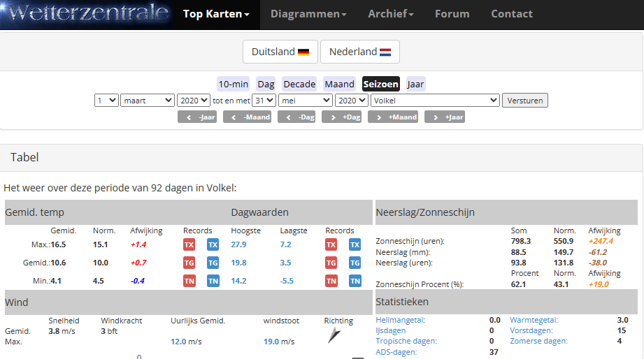This screenshot has height=359, width=644.
Task: Click the highest max temperature 27.9 link
Action: pos(238,244)
